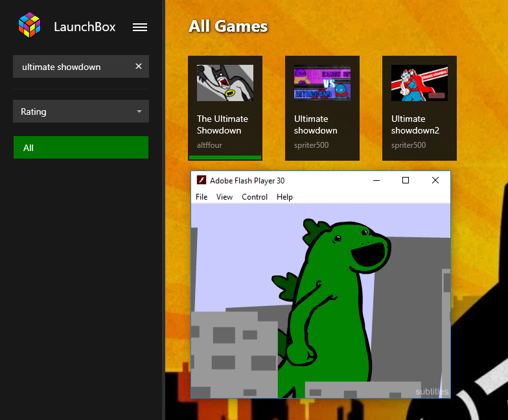Select the Ultimate showdown2 thumbnail image
Screen dimensions: 508x420
[x=419, y=83]
